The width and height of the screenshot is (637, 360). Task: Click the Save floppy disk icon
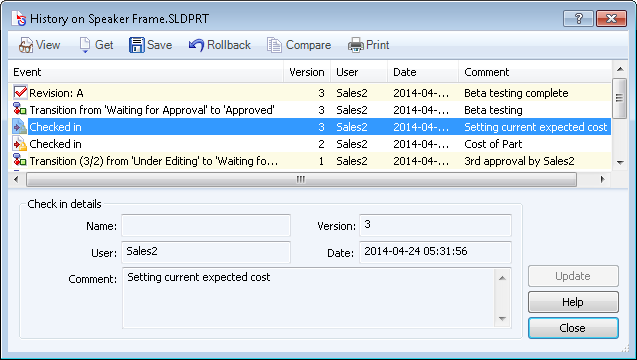[136, 45]
